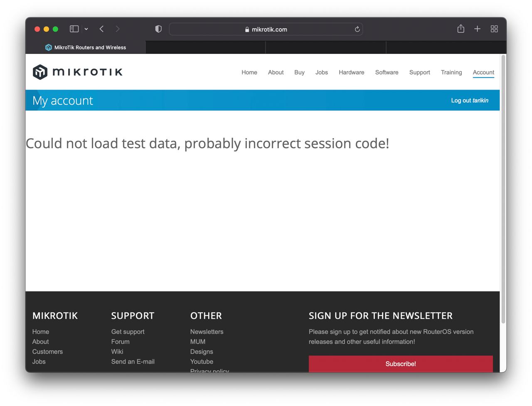The image size is (532, 406).
Task: Click the 'Could not load test data' error message
Action: click(x=207, y=143)
